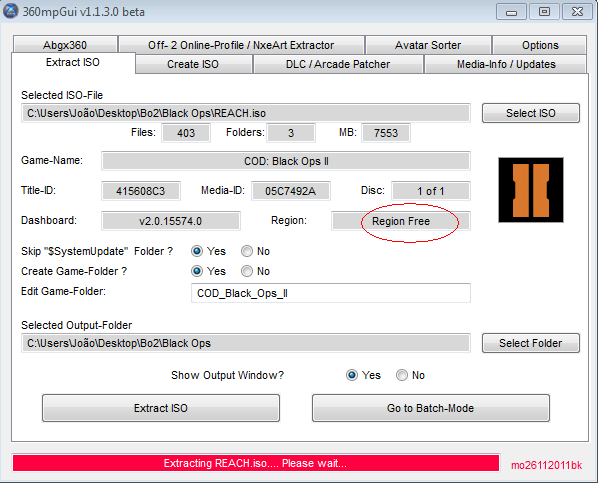
Task: Click the Folders count 3
Action: click(291, 133)
